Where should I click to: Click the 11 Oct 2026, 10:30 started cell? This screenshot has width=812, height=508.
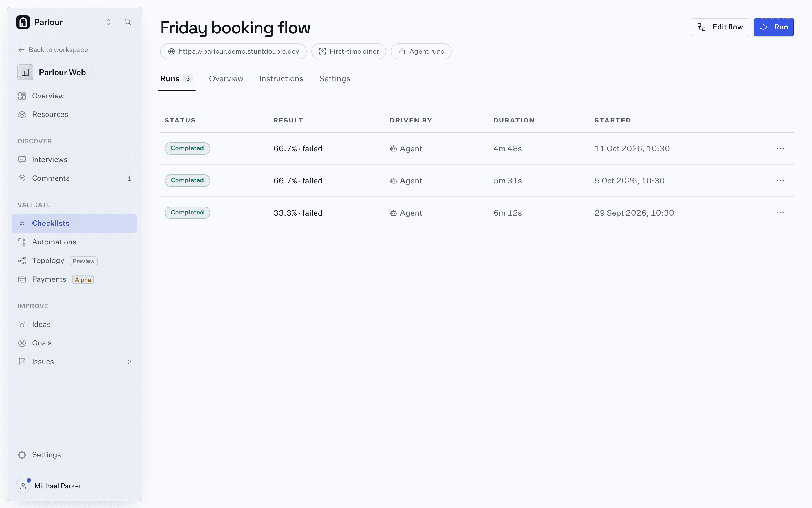632,148
